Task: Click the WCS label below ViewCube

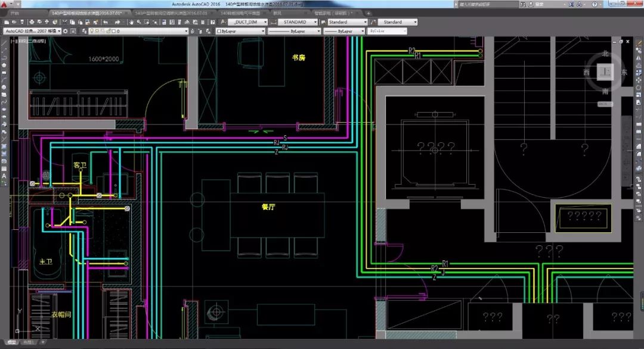Action: tap(605, 104)
